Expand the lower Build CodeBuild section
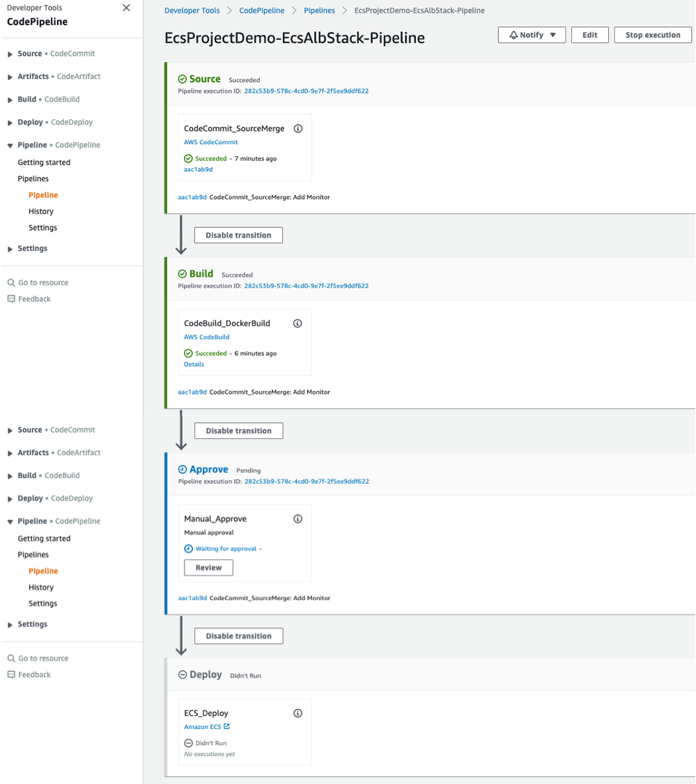Viewport: 696px width, 784px height. tap(10, 476)
